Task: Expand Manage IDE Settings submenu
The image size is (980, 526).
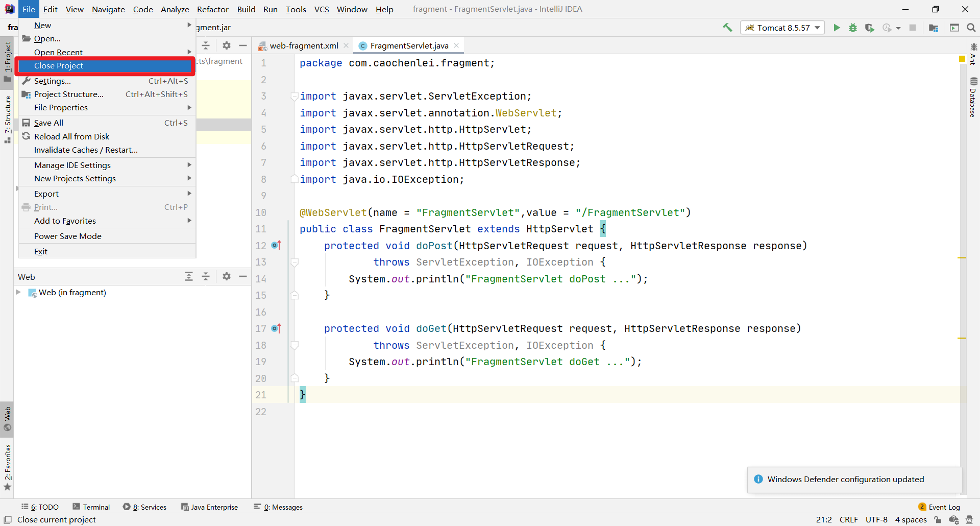Action: point(107,165)
